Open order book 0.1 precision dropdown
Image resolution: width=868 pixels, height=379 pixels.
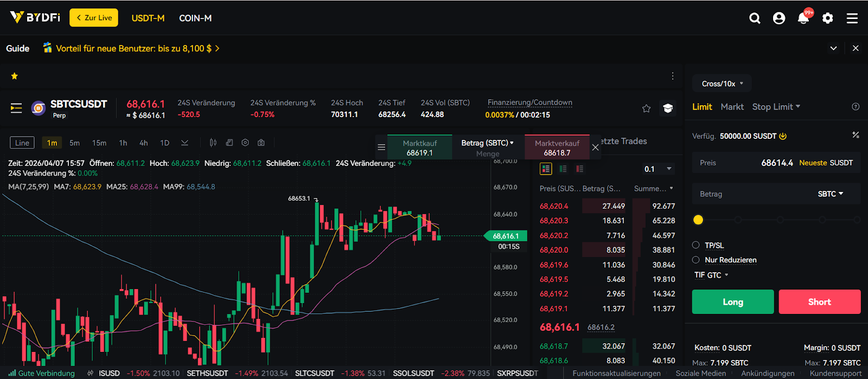tap(658, 169)
